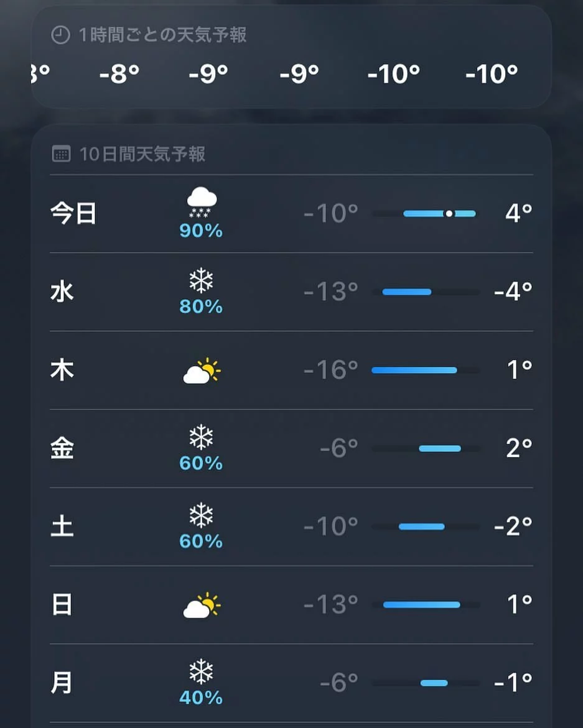The width and height of the screenshot is (583, 728).
Task: Open the 10日間天気予報 header
Action: point(142,154)
